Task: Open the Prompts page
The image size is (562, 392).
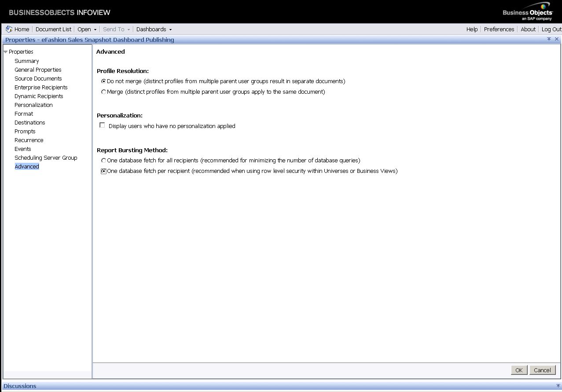Action: pyautogui.click(x=25, y=132)
